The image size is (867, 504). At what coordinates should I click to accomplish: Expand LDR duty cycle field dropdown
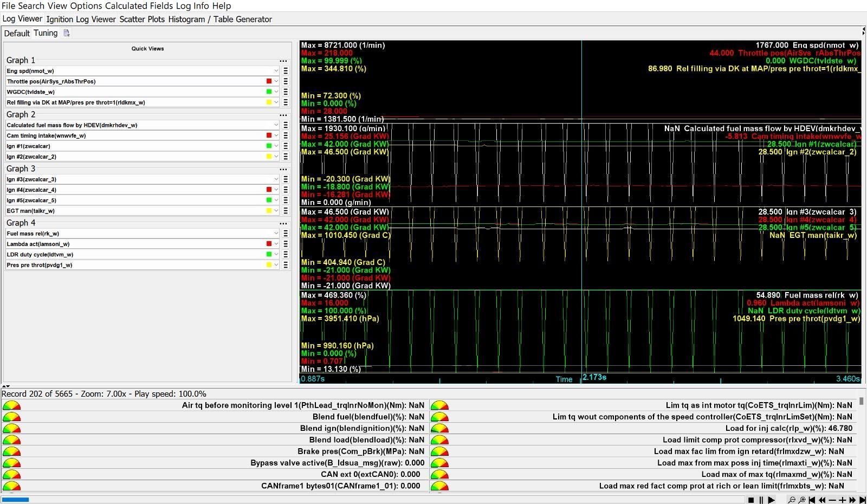pyautogui.click(x=276, y=254)
